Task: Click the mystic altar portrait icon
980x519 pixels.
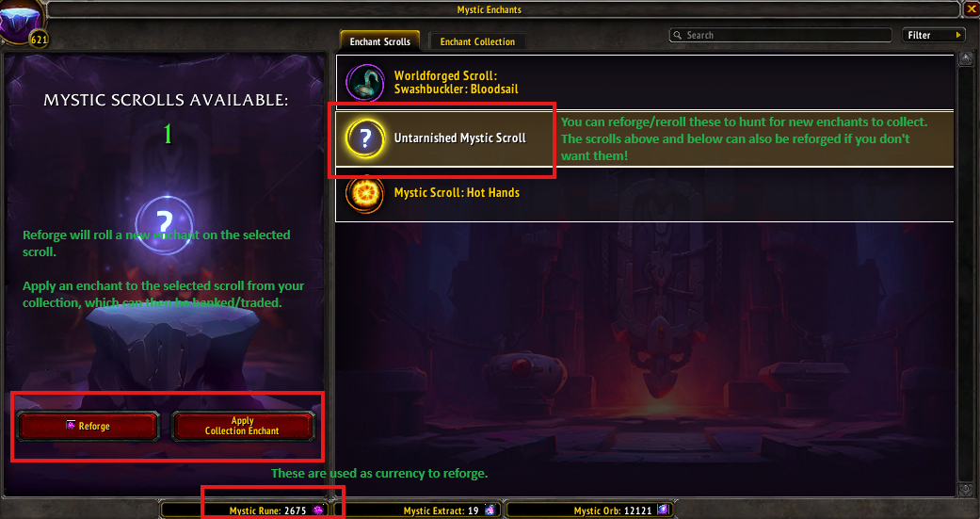Action: click(23, 20)
